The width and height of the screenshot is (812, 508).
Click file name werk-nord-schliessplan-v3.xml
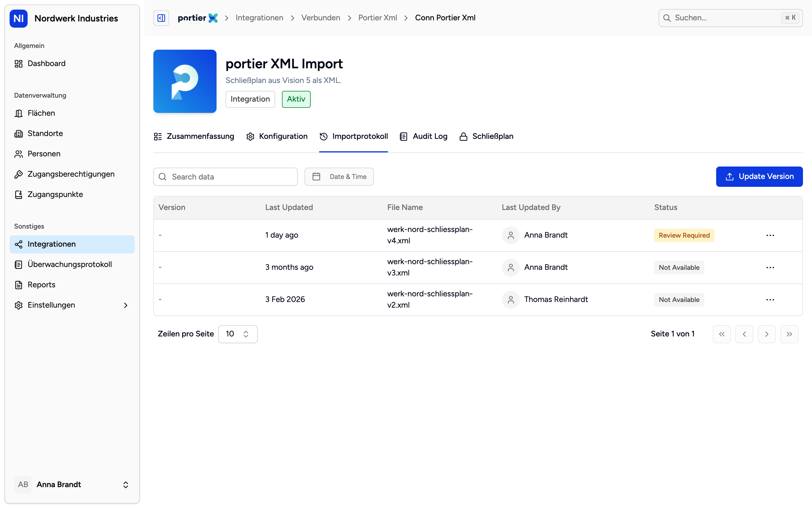430,267
